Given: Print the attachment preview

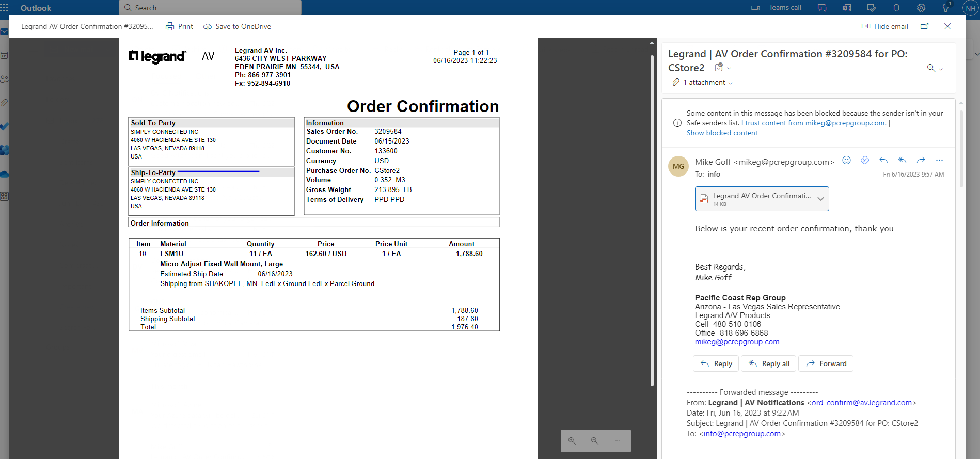Looking at the screenshot, I should pos(179,26).
